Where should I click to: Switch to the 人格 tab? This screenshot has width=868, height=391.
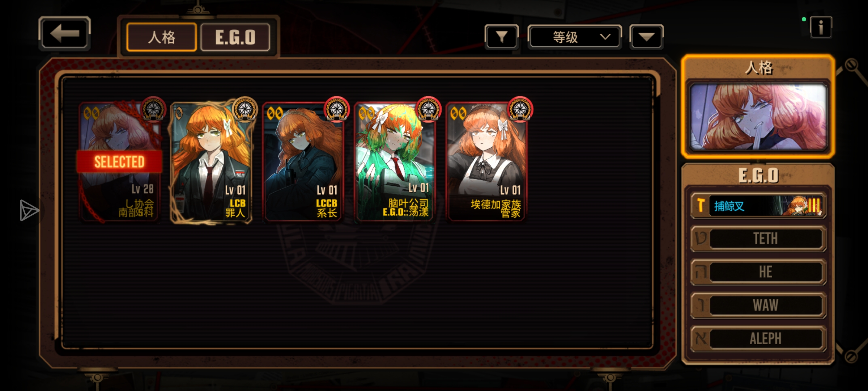tap(162, 37)
